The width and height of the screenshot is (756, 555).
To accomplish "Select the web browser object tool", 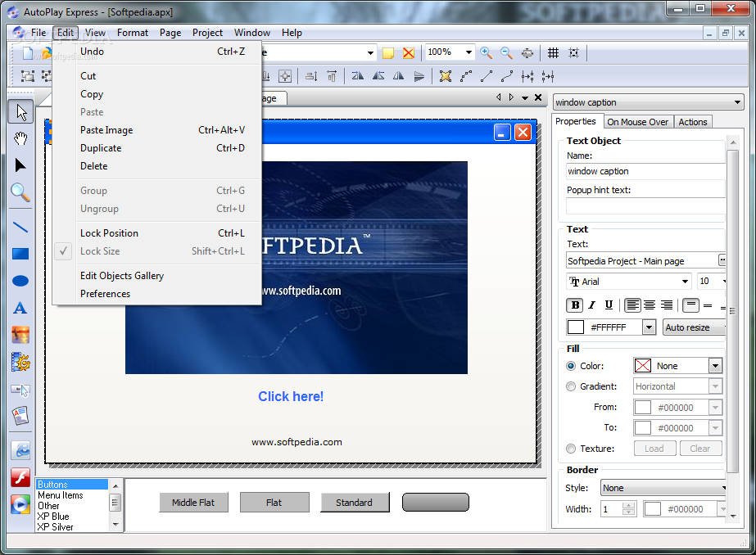I will pos(20,450).
